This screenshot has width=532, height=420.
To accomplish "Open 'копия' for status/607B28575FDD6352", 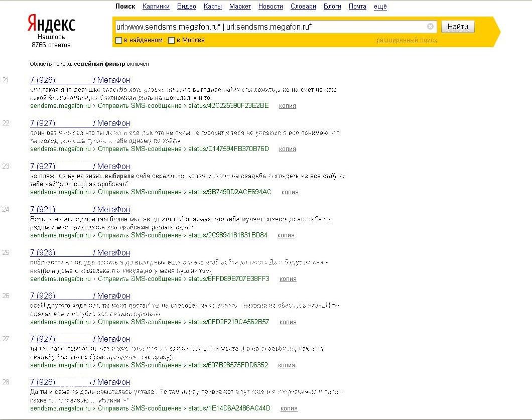I will point(287,365).
